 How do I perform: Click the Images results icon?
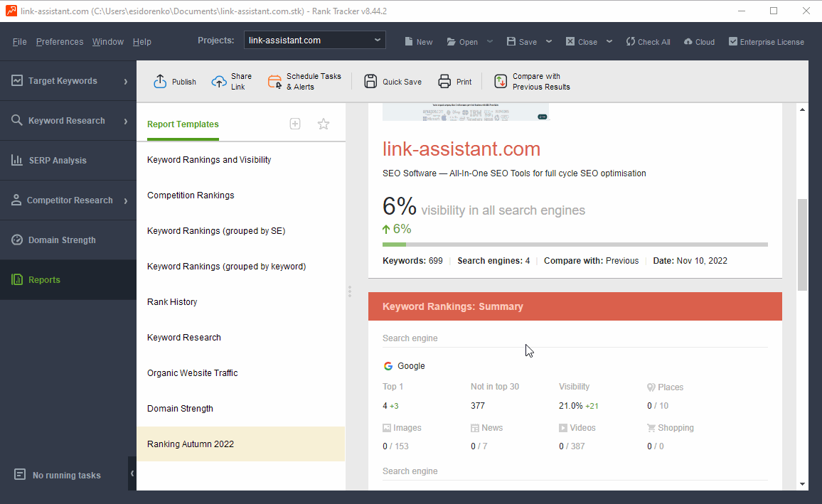(x=387, y=428)
